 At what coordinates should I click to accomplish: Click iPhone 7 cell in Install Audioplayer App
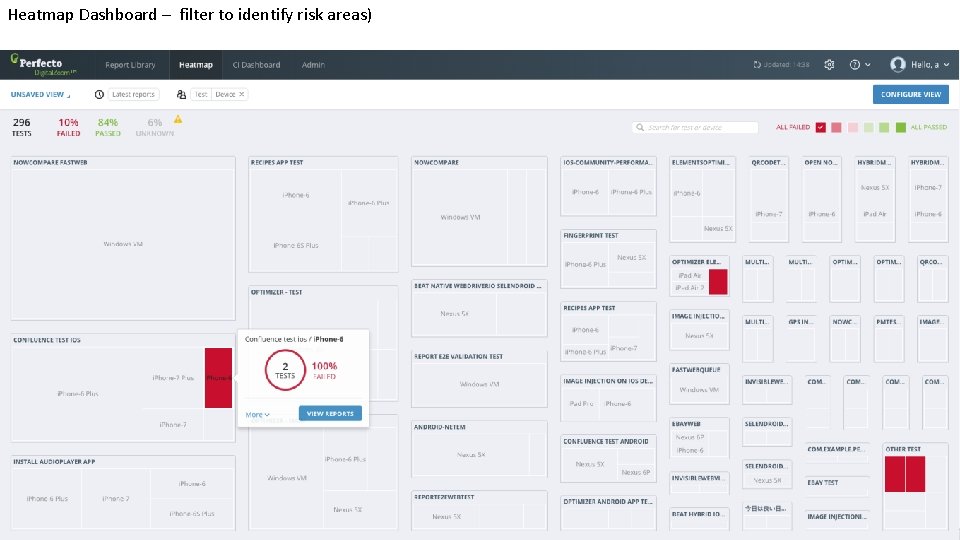click(116, 498)
